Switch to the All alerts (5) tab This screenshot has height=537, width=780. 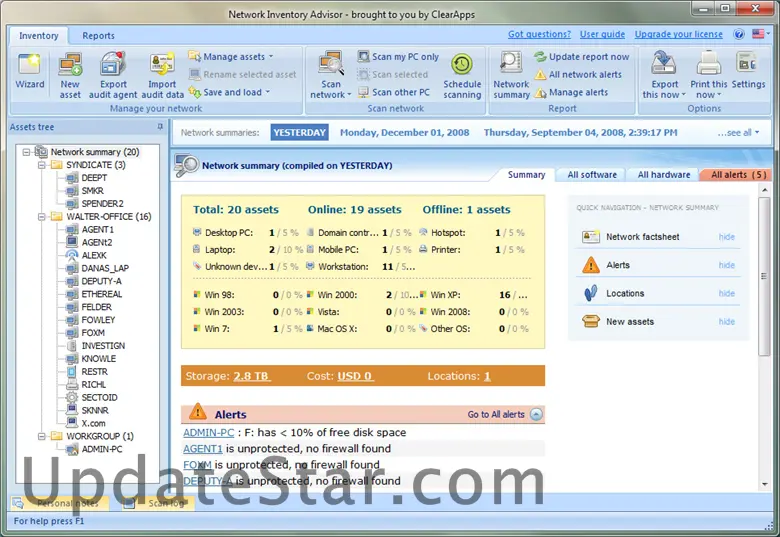[738, 175]
